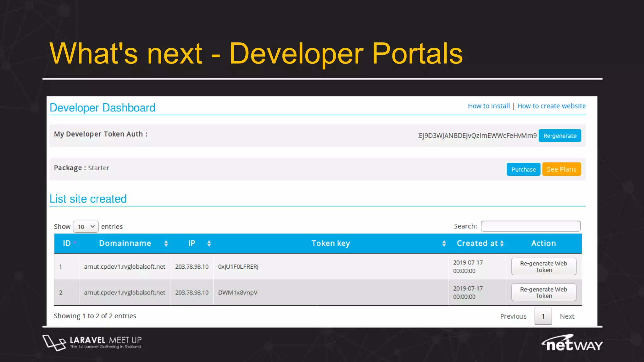Click token key 0xjU1F0LFRERj
644x362 pixels.
pyautogui.click(x=238, y=267)
